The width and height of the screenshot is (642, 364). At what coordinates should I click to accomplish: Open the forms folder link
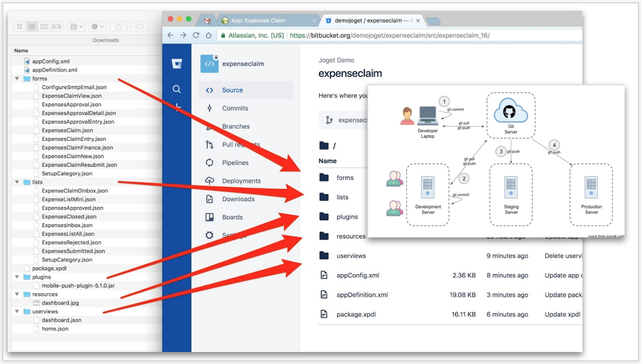click(345, 178)
